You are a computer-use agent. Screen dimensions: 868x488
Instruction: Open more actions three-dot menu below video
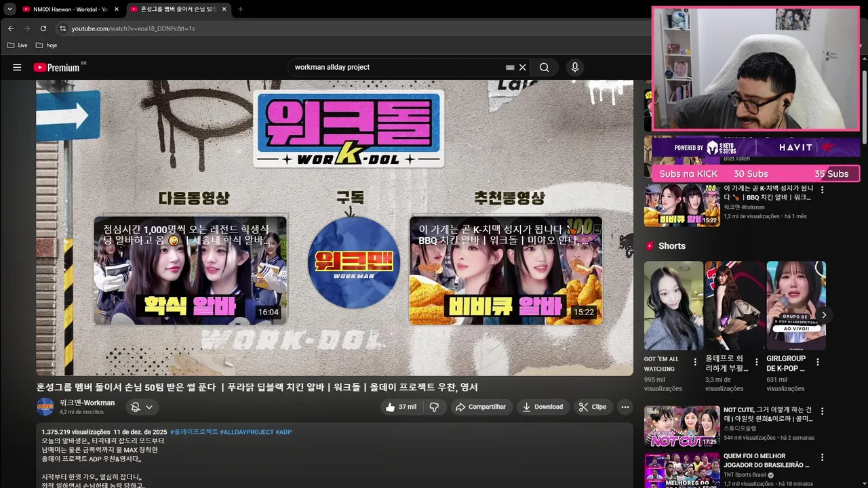point(625,407)
